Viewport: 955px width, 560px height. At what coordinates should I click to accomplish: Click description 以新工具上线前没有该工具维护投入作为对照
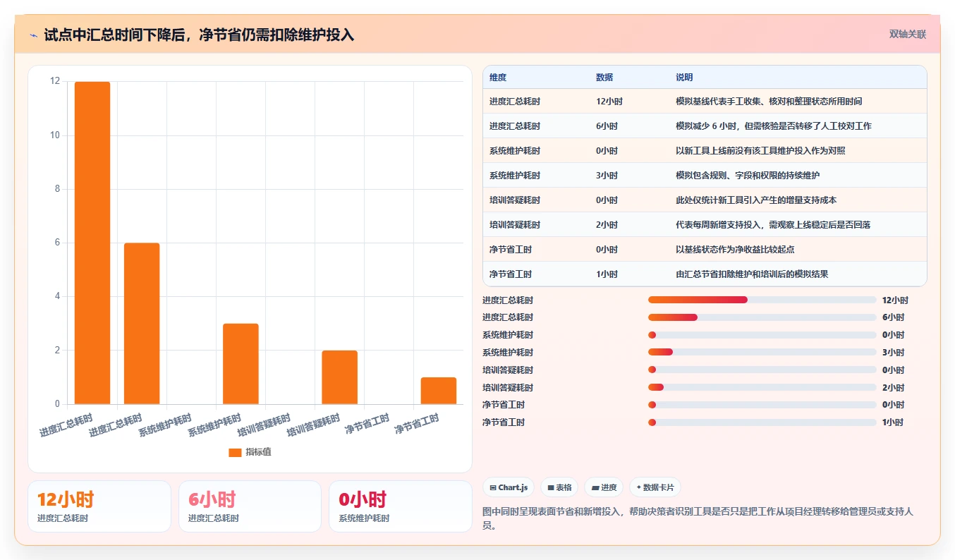click(760, 151)
